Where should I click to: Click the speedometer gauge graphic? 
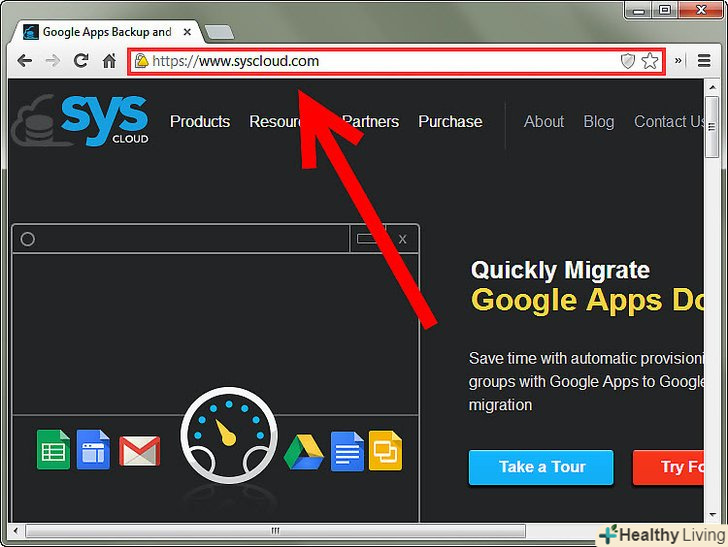(229, 435)
